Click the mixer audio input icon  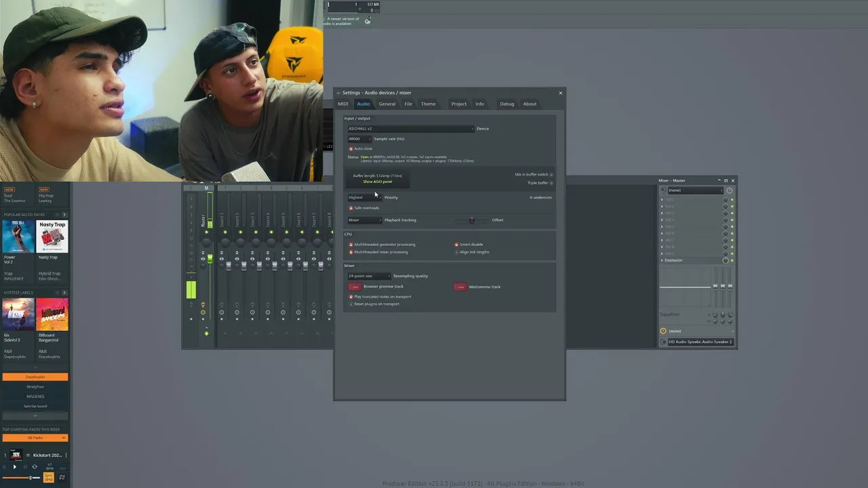[x=663, y=190]
